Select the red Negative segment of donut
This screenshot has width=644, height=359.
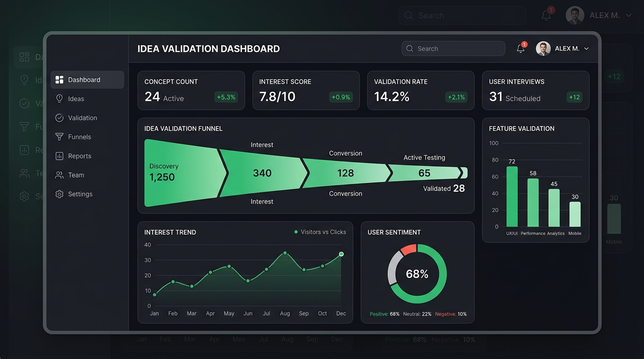pyautogui.click(x=408, y=250)
